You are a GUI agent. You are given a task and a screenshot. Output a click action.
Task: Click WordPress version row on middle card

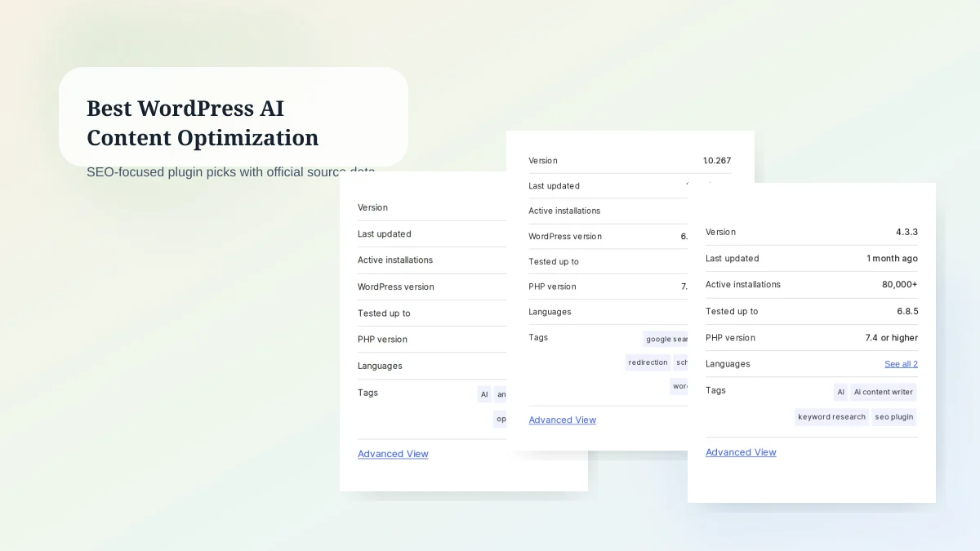(x=565, y=236)
